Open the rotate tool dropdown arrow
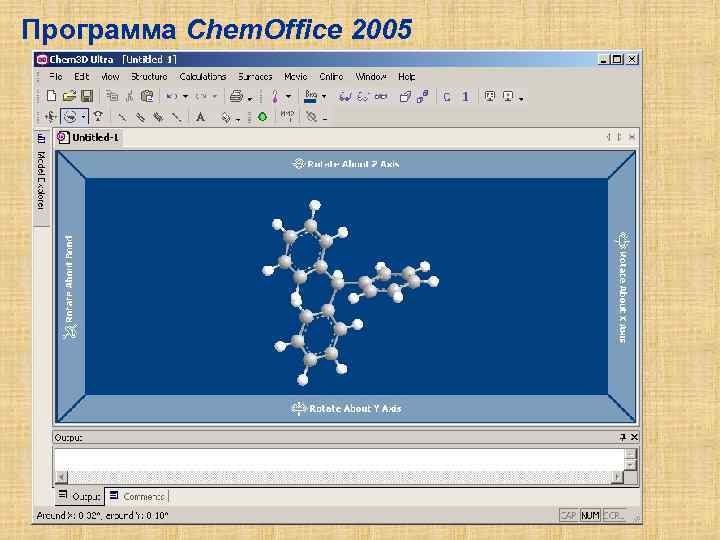The image size is (720, 540). [83, 117]
